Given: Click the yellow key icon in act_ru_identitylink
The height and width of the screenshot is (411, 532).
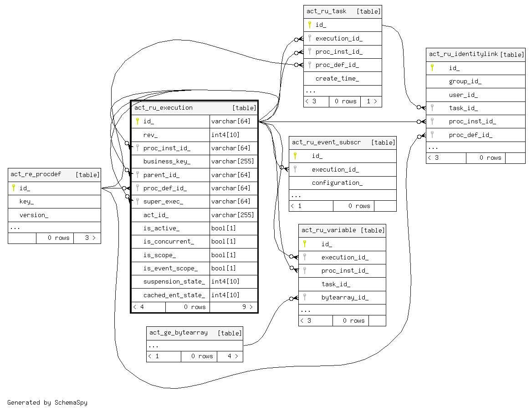Looking at the screenshot, I should pyautogui.click(x=432, y=68).
